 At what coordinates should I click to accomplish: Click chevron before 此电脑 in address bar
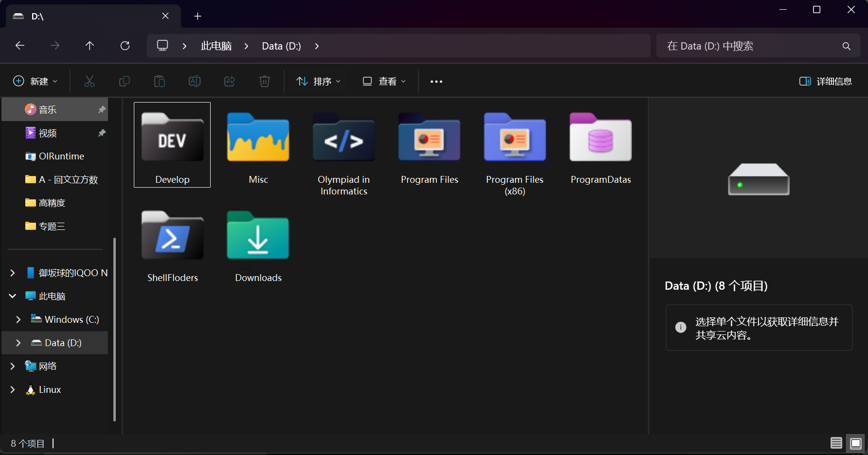tap(184, 46)
